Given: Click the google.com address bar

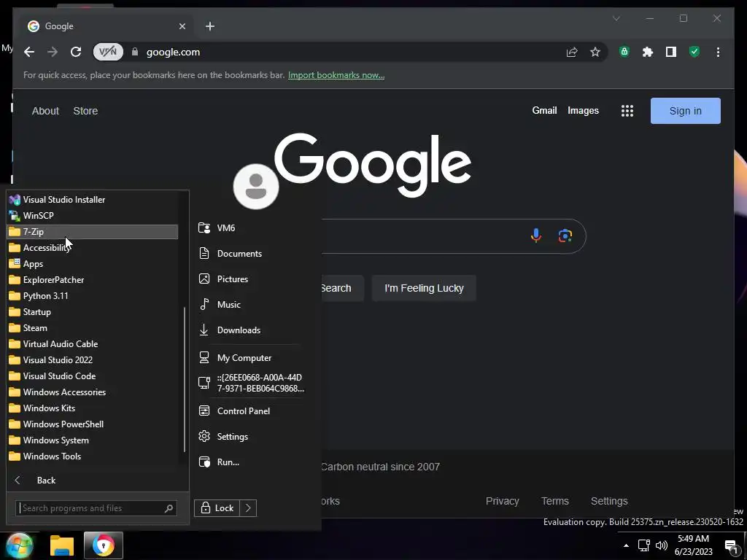Looking at the screenshot, I should tap(348, 52).
